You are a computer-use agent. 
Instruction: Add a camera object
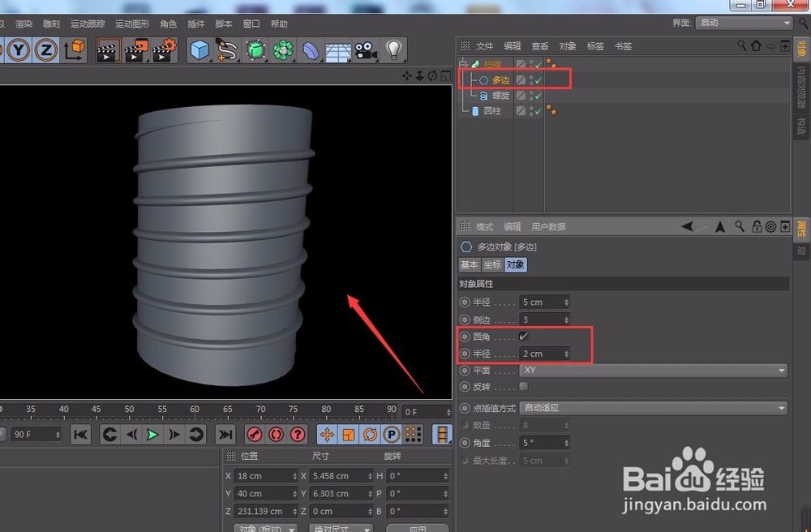(366, 50)
